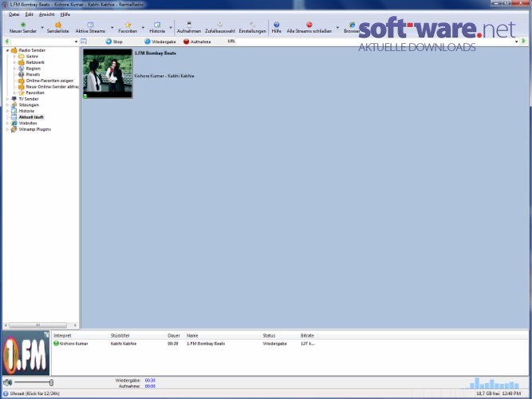Click the '1.FM Bombay Beats' station title
Viewport: 532px width, 399px height.
(155, 53)
